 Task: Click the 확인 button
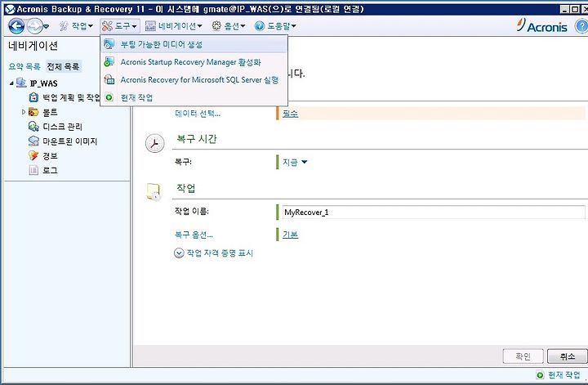pyautogui.click(x=523, y=356)
